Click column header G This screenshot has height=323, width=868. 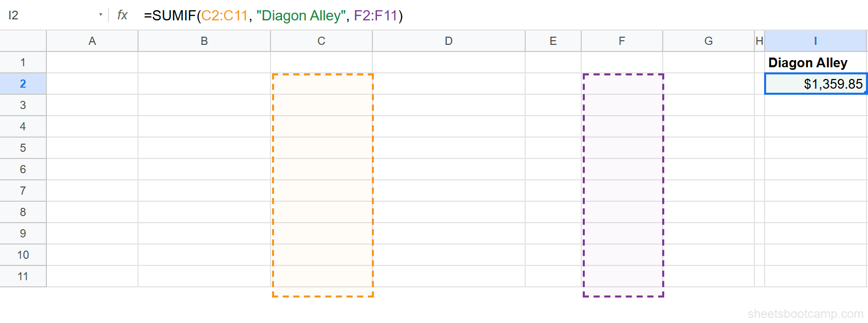tap(708, 41)
